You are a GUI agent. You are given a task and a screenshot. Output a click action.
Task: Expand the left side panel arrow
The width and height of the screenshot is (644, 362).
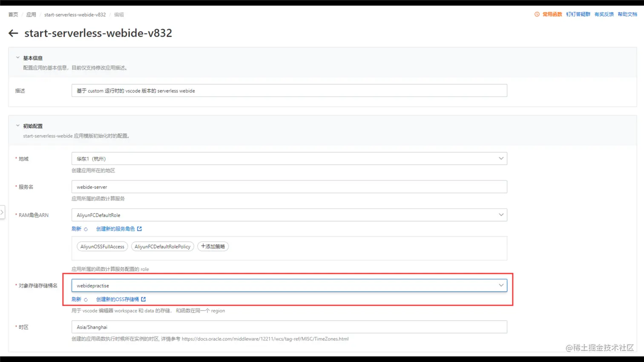(x=2, y=212)
